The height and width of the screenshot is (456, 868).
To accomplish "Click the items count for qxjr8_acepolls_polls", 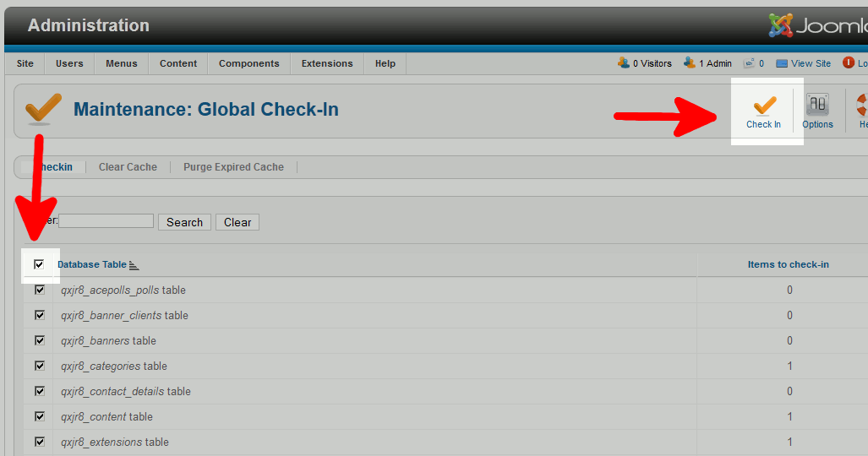I will pos(790,290).
